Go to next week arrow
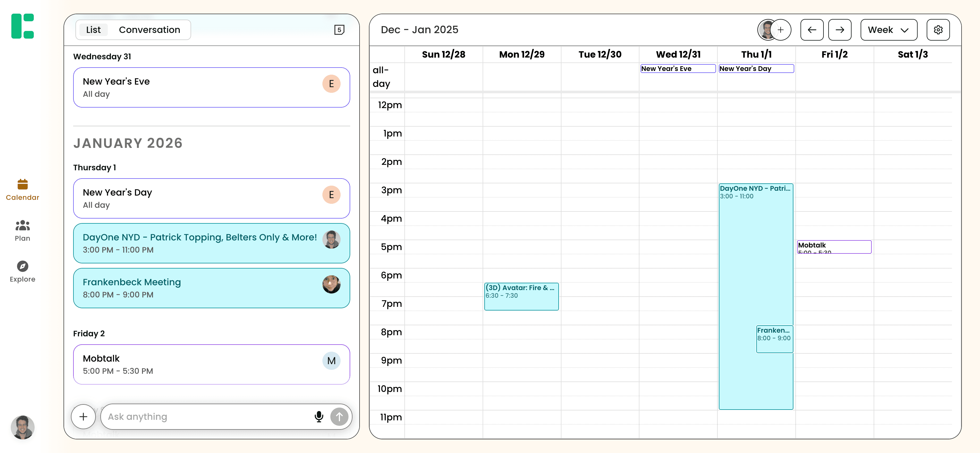The width and height of the screenshot is (980, 453). tap(840, 30)
